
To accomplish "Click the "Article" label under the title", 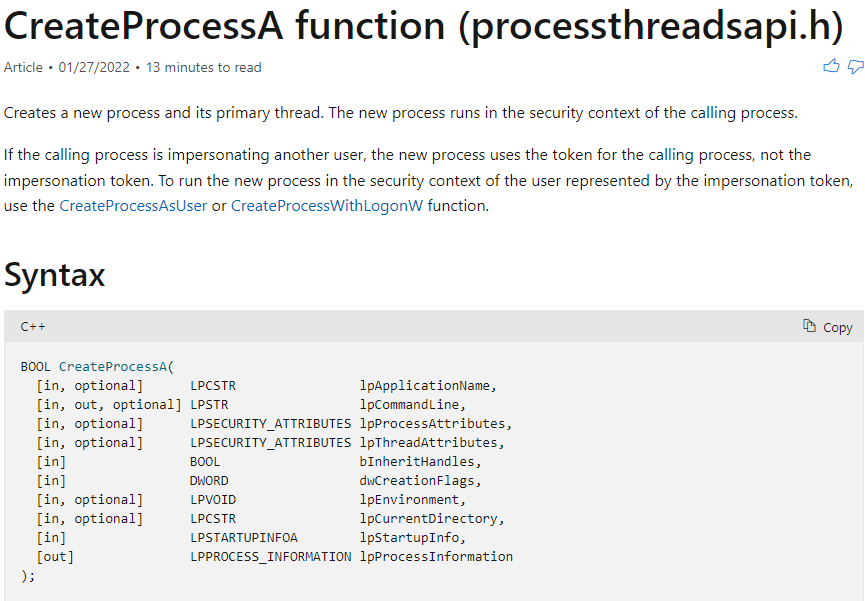I will pos(23,67).
